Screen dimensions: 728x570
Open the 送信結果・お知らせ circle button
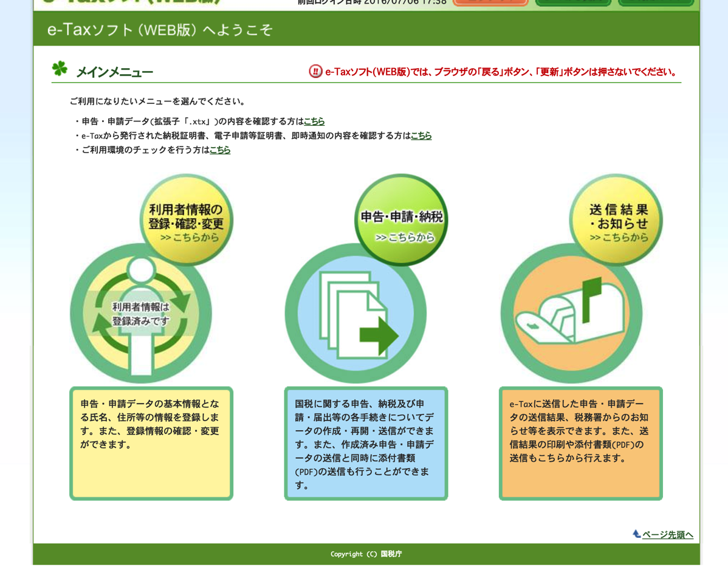[616, 220]
